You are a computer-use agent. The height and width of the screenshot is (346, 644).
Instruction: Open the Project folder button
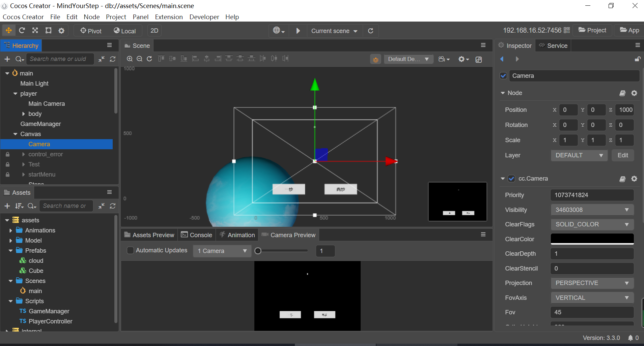[x=592, y=30]
